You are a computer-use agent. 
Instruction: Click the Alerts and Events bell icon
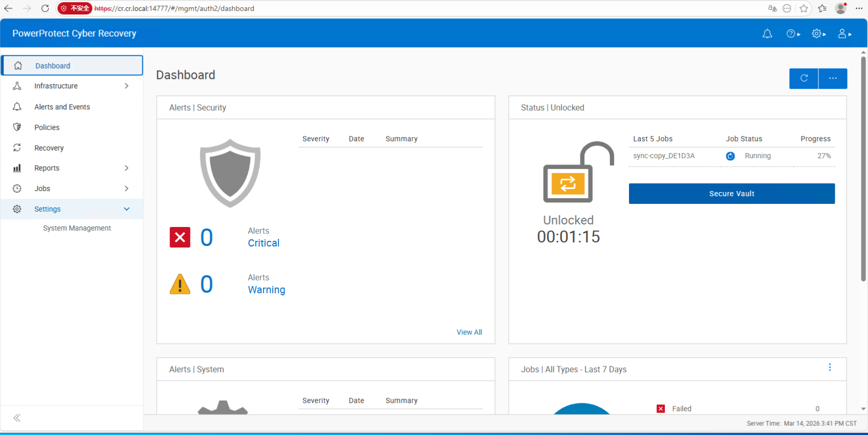pos(17,107)
